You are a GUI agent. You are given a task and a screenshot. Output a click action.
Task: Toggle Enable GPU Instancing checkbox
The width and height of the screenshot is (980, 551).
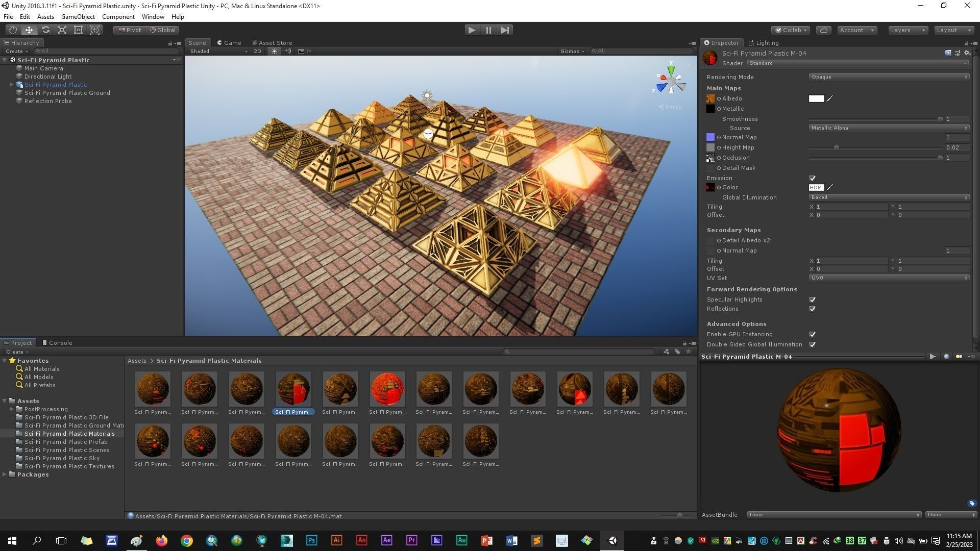point(812,334)
